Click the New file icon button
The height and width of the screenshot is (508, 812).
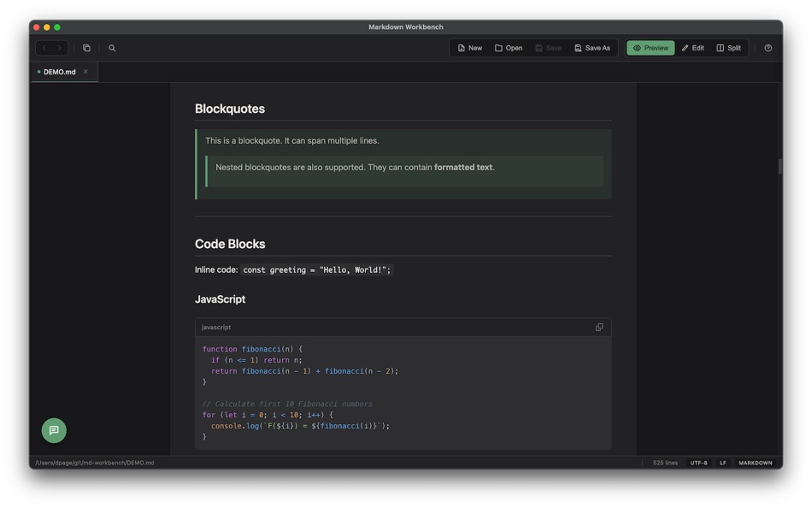click(x=468, y=47)
